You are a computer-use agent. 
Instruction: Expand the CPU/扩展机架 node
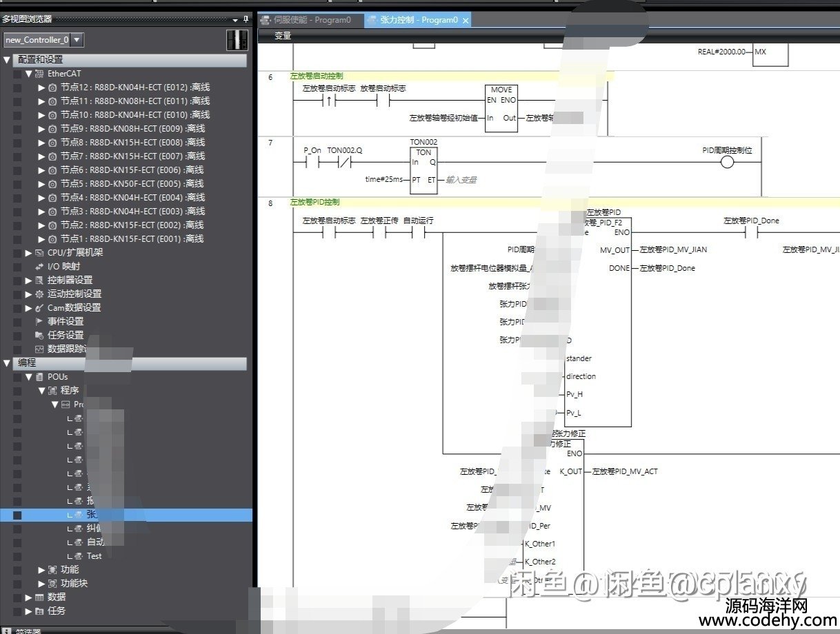[28, 253]
